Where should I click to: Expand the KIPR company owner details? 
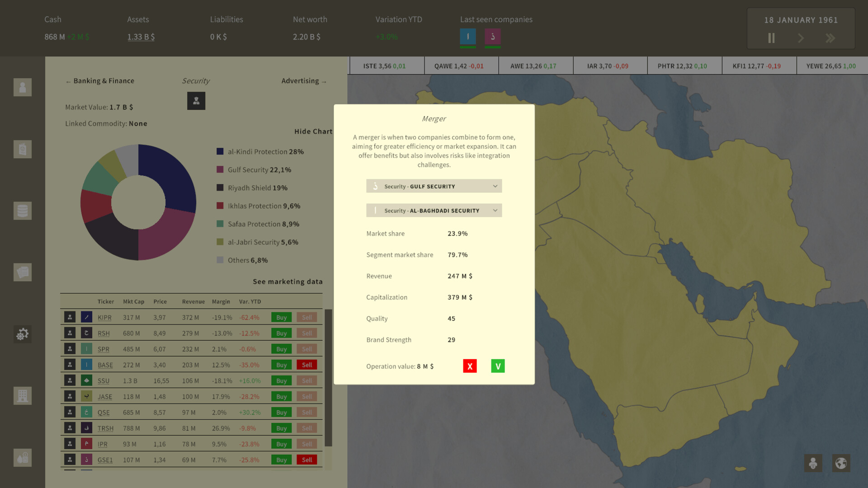coord(70,317)
